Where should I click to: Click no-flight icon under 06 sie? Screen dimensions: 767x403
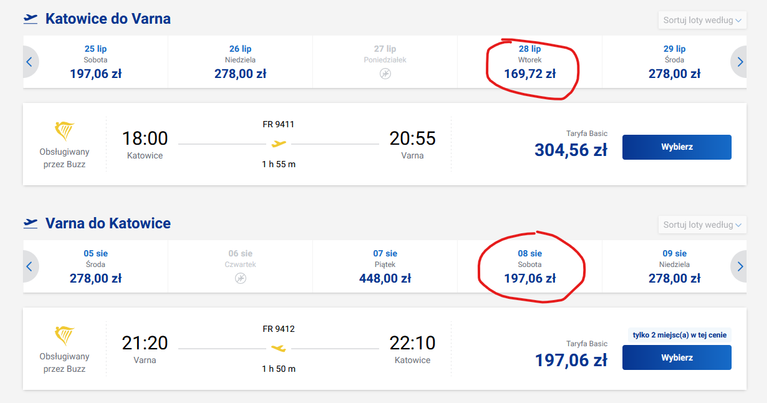coord(240,278)
